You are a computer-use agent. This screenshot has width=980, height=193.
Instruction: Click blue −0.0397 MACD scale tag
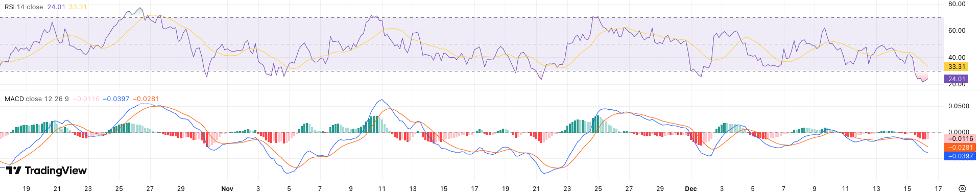point(960,156)
